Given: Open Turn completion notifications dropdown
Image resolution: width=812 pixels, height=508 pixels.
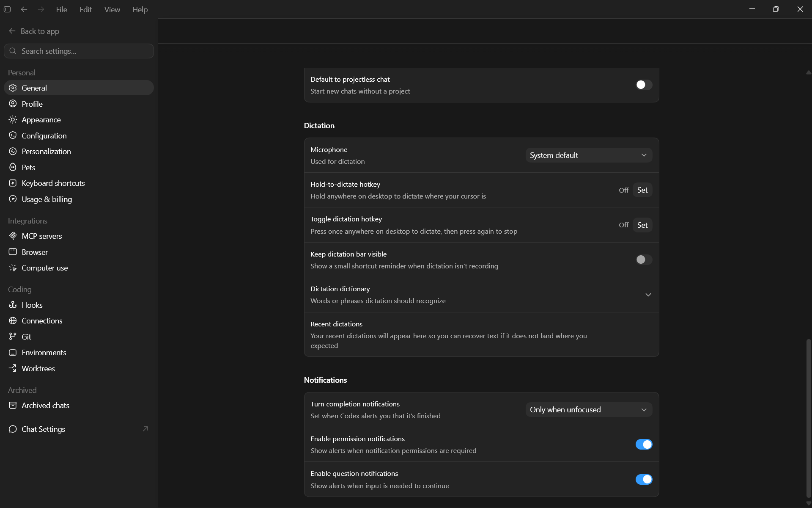Looking at the screenshot, I should click(589, 409).
